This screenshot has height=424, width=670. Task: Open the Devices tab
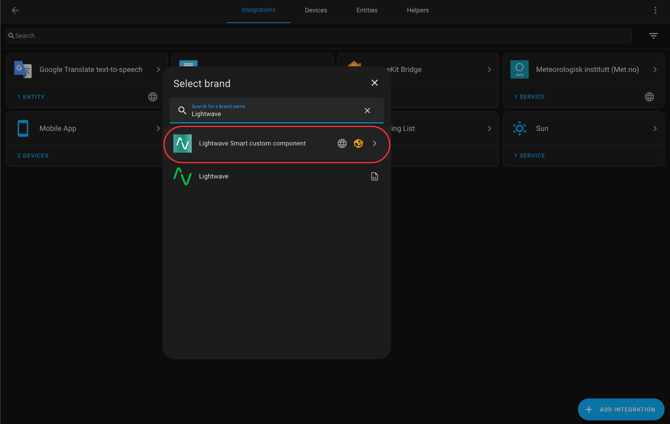coord(316,10)
